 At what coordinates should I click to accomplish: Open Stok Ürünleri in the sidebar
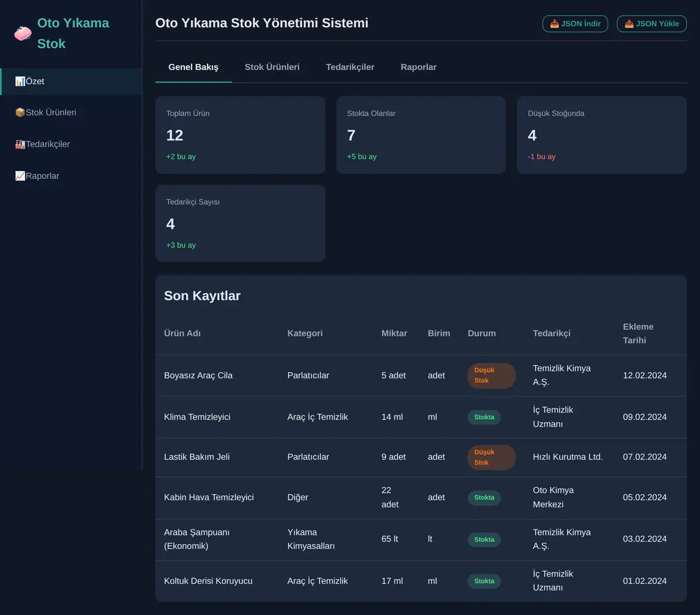pos(71,113)
